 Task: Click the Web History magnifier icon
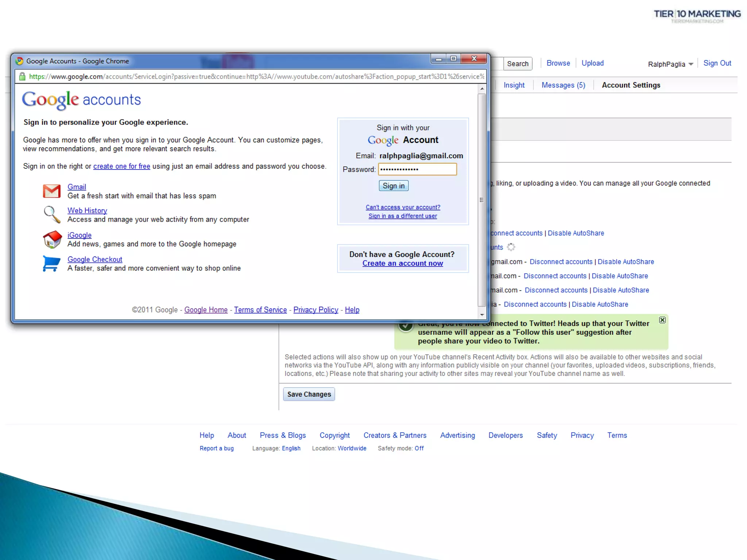(x=51, y=214)
